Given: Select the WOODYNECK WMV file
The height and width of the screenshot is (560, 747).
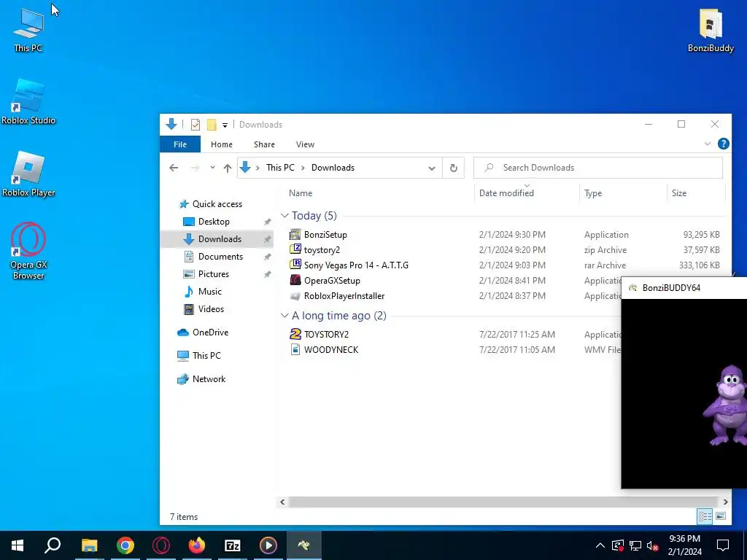Looking at the screenshot, I should (x=331, y=349).
